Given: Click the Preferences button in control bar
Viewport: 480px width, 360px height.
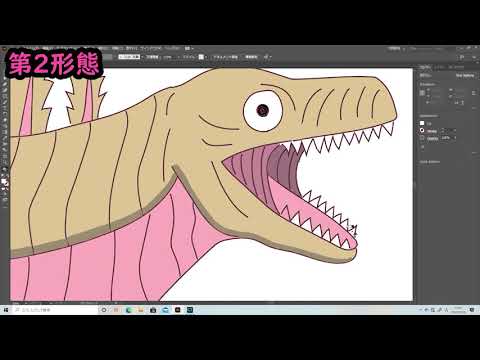Looking at the screenshot, I should pos(251,57).
